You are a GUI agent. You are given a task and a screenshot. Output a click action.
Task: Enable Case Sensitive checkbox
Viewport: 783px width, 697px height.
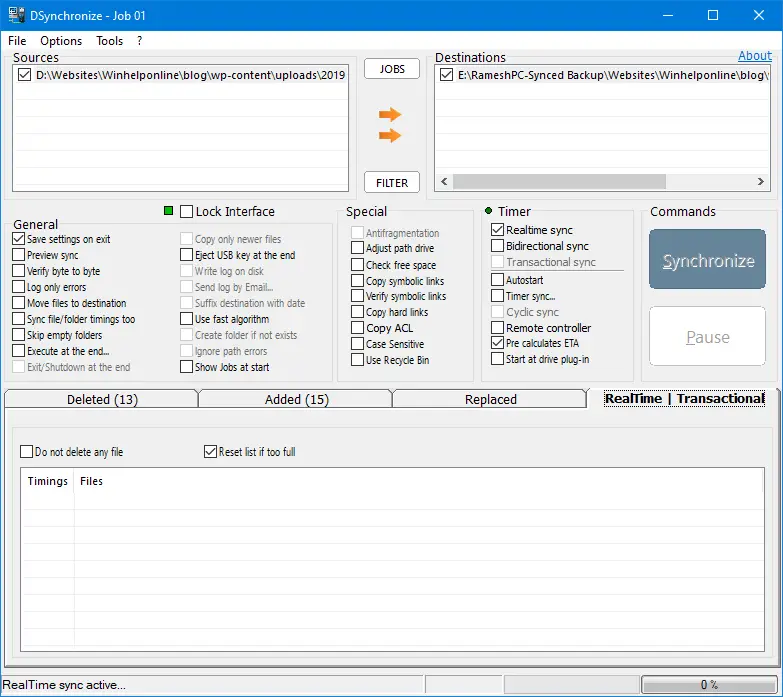[357, 344]
